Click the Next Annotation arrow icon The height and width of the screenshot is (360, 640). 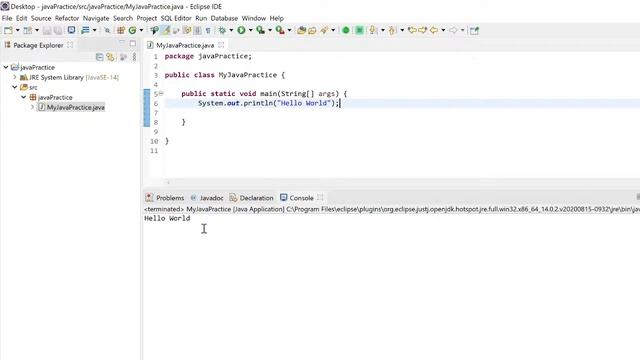(372, 30)
